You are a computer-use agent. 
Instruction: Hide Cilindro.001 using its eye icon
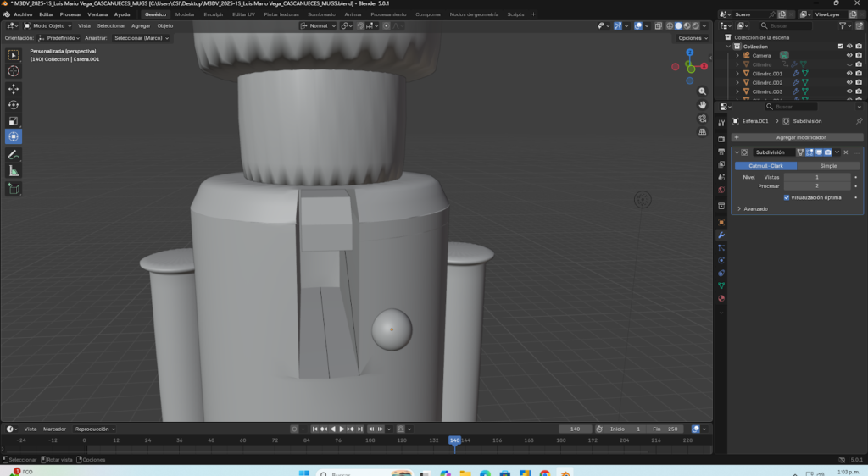(849, 74)
